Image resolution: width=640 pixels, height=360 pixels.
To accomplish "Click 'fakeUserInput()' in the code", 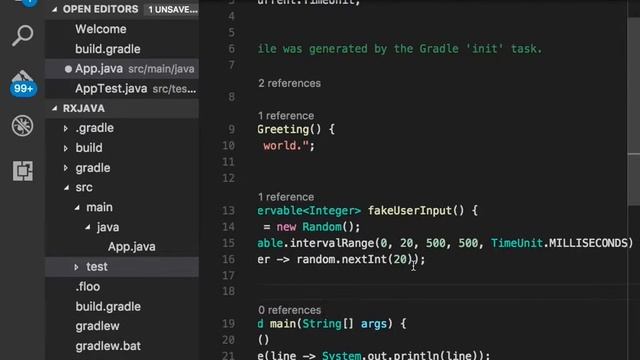I will point(416,211).
